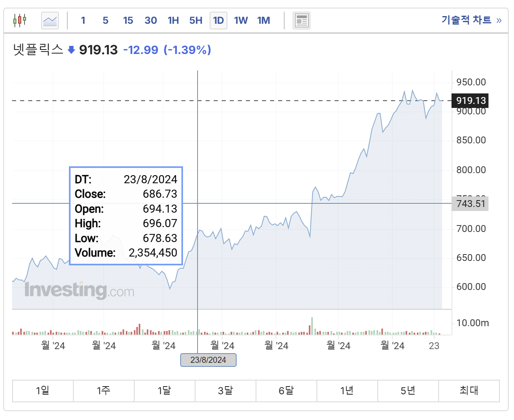Select the 1D daily interval

(219, 20)
